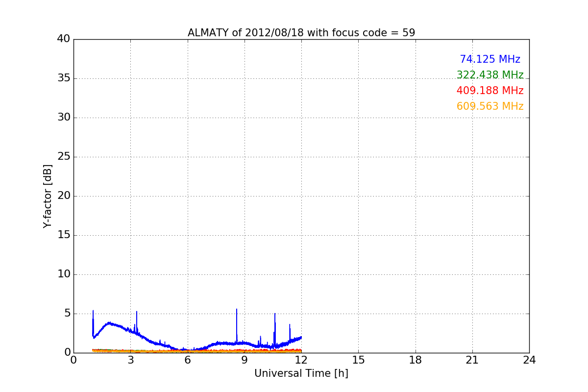Select the orange 609.563 MHz legend label
The height and width of the screenshot is (392, 588).
pyautogui.click(x=490, y=106)
